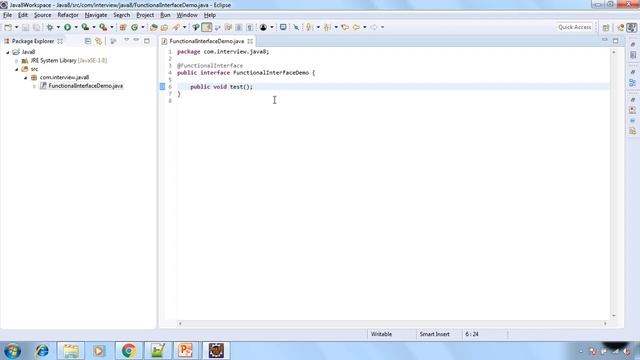Screen dimensions: 640x360
Task: Click the External Tools toolbar icon
Action: point(103,27)
